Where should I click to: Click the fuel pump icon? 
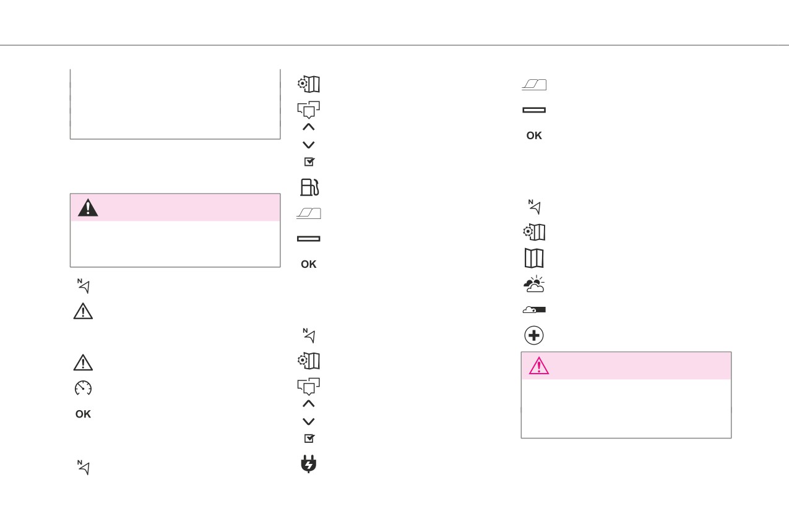(309, 187)
